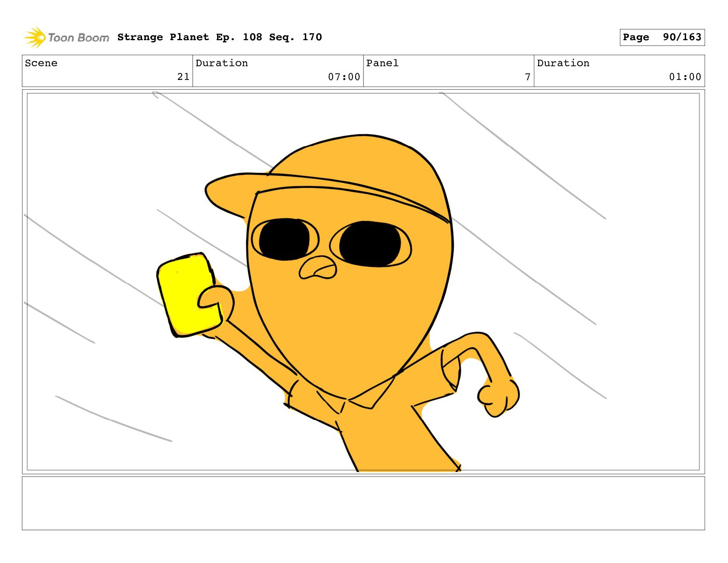Screen dimensions: 728x563
Task: Click the 'Panel' label
Action: pos(383,63)
